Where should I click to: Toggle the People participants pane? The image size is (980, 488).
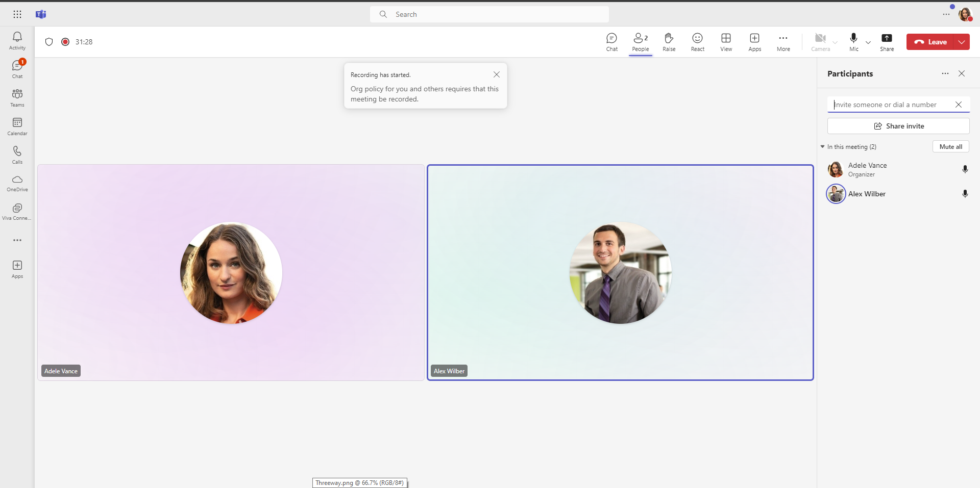641,42
